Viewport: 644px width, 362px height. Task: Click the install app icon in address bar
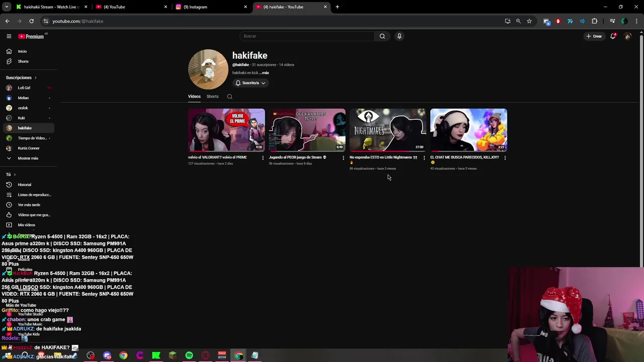pos(507,21)
